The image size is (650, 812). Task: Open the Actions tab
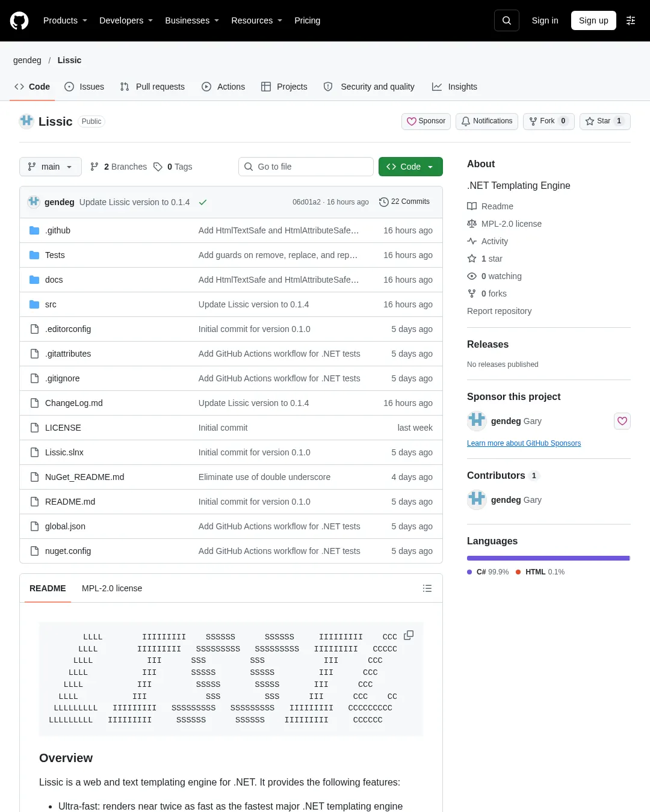coord(223,87)
